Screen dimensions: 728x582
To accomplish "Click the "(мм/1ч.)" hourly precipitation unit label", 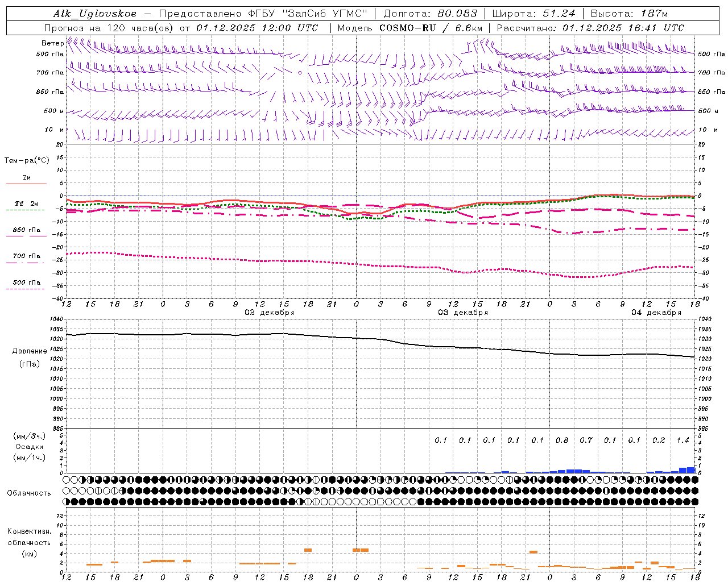I will (x=30, y=458).
